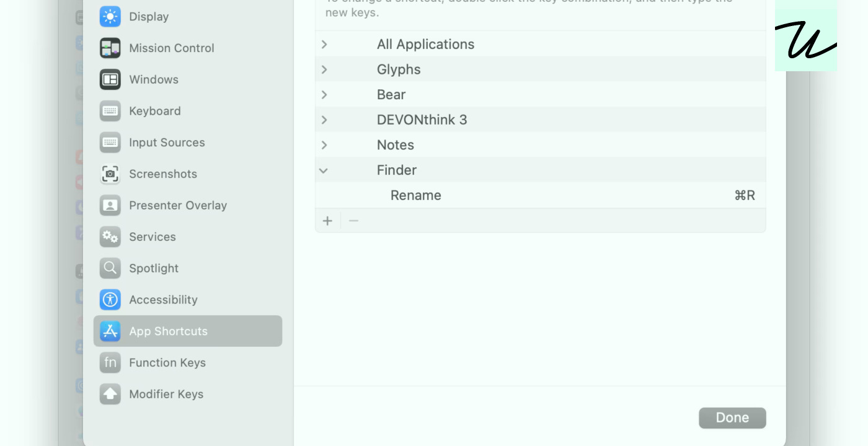
Task: Open the Mission Control section
Action: coord(188,48)
